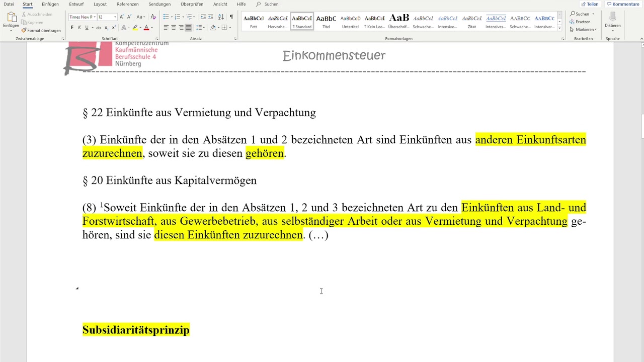644x362 pixels.
Task: Center the paragraph text
Action: point(174,28)
